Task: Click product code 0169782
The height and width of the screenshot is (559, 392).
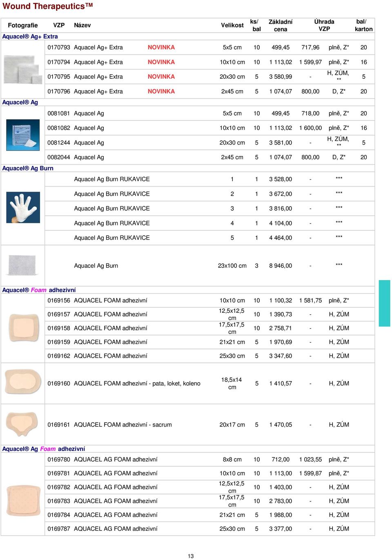Action: click(x=59, y=487)
